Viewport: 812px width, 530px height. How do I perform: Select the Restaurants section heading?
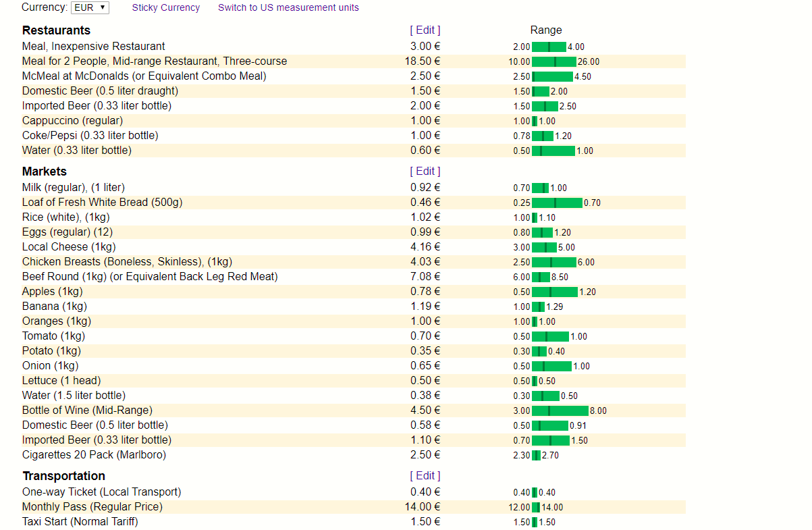pyautogui.click(x=56, y=30)
